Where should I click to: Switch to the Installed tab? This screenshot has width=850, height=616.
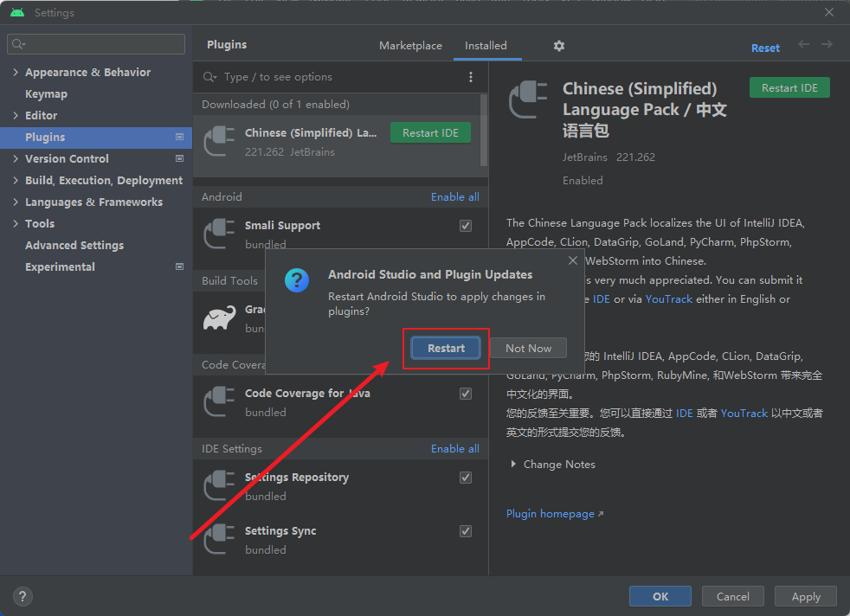coord(486,46)
